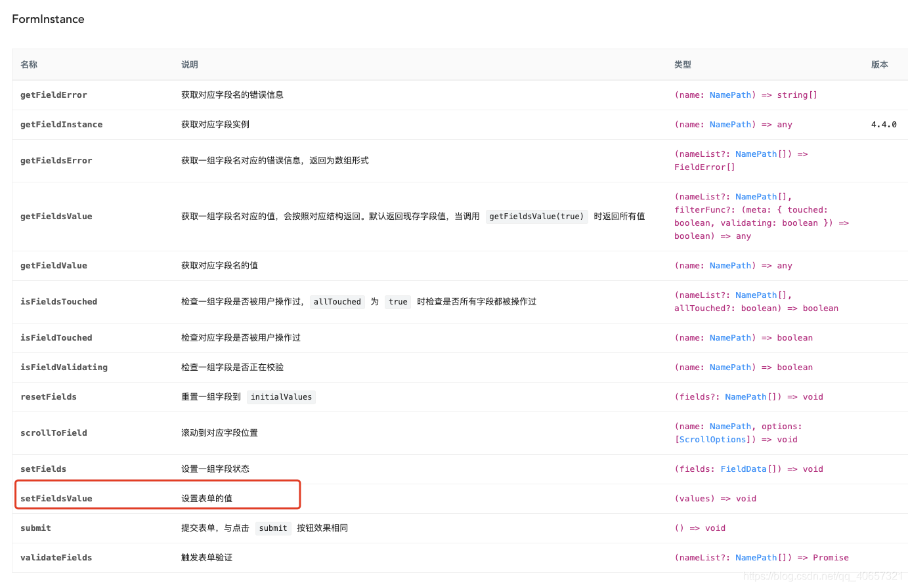Click description 获取对应字段名的错误信息
The width and height of the screenshot is (908, 588).
(232, 95)
